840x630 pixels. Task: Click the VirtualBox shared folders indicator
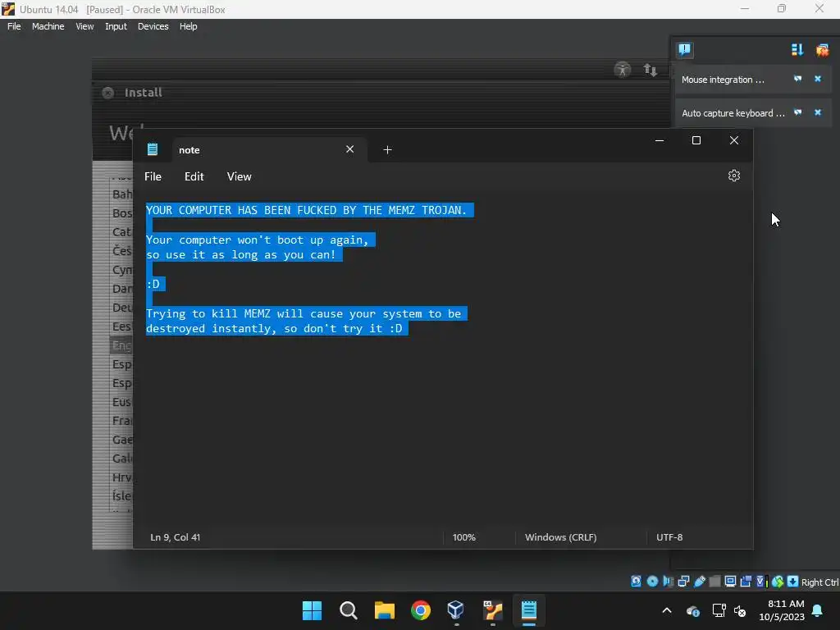pyautogui.click(x=714, y=582)
